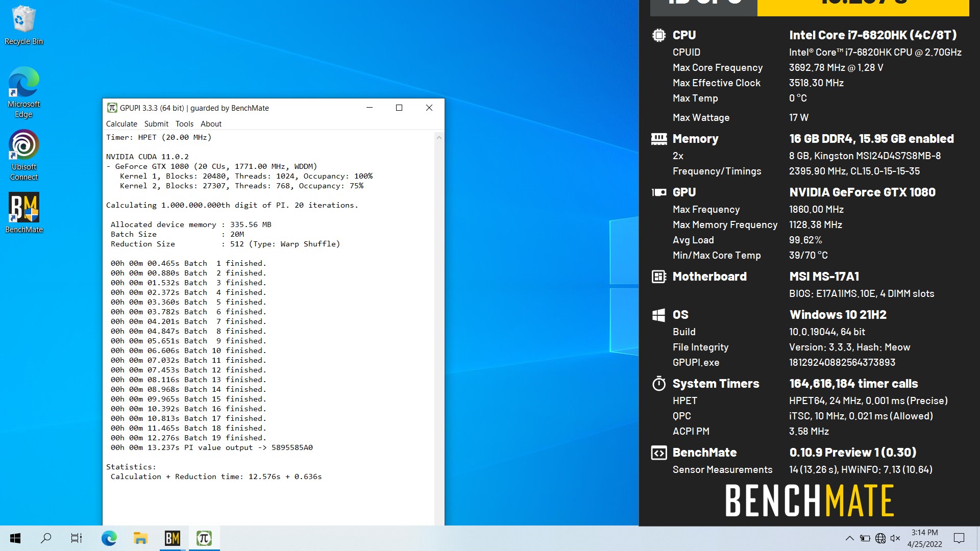
Task: Click the Batch Size 20M line
Action: [177, 234]
